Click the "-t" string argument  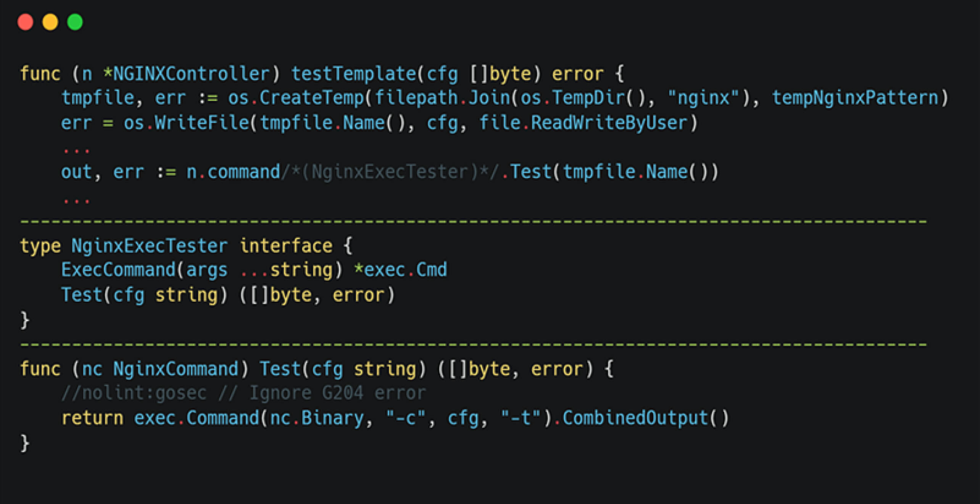[521, 418]
